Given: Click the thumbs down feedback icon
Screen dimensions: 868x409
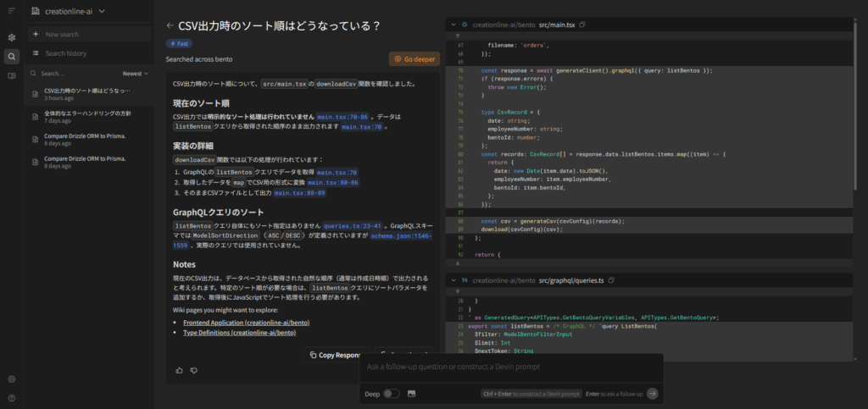Looking at the screenshot, I should coord(193,370).
